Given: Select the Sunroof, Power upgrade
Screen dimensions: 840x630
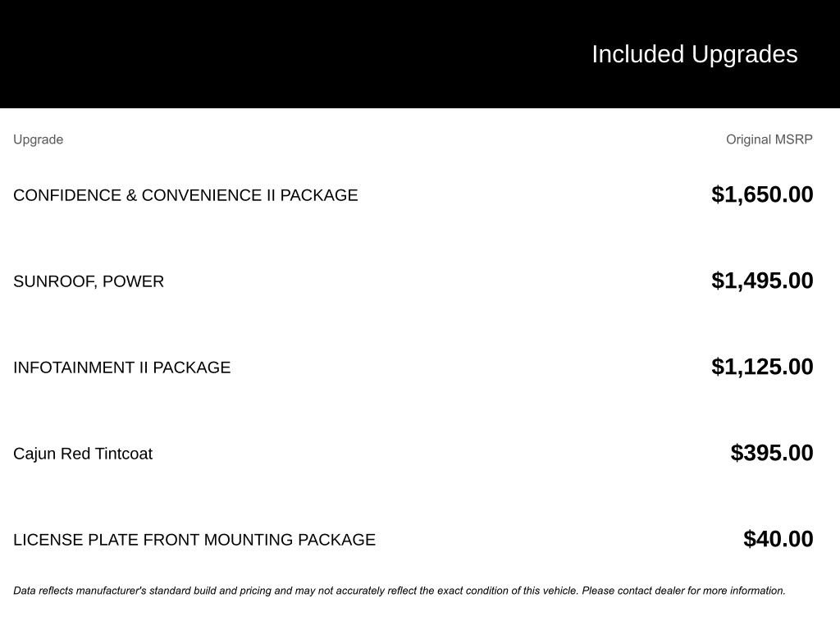Looking at the screenshot, I should pyautogui.click(x=89, y=281).
